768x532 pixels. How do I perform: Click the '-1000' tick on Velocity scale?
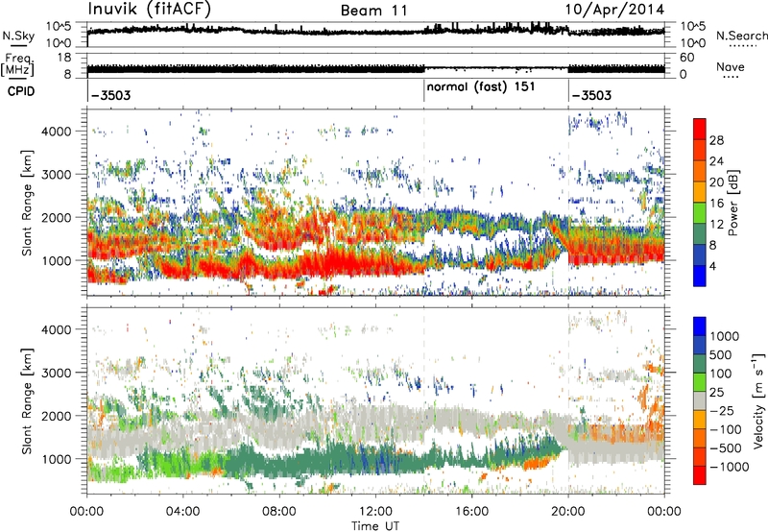click(x=730, y=467)
